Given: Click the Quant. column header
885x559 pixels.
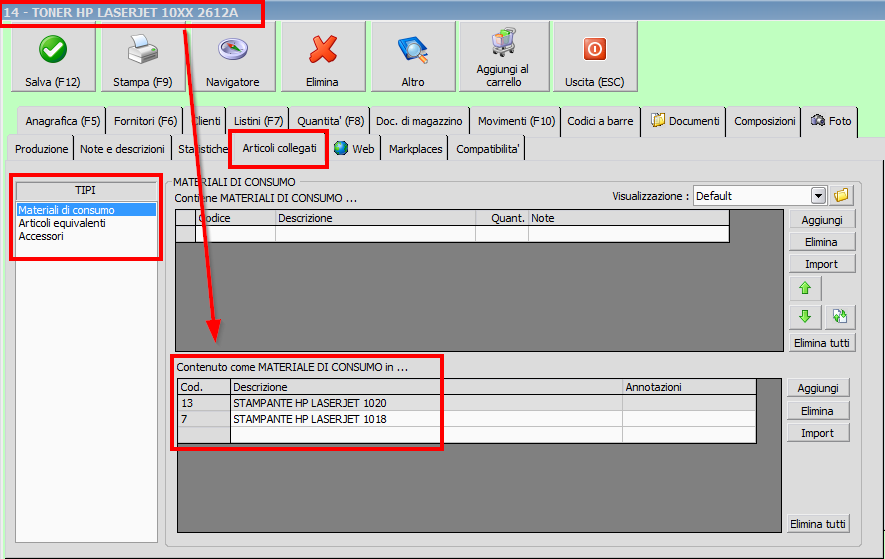Looking at the screenshot, I should click(502, 218).
